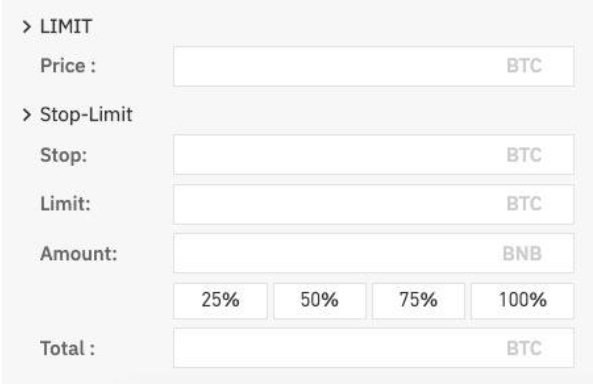
Task: Focus the Amount input field
Action: tap(374, 253)
